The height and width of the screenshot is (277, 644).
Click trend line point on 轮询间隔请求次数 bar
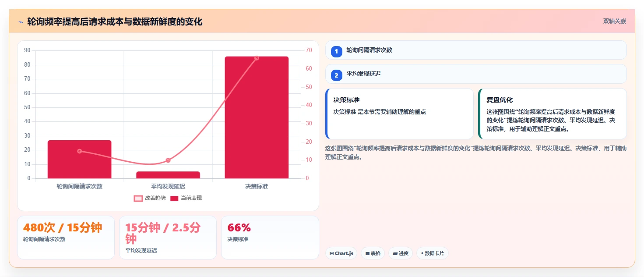pos(80,151)
